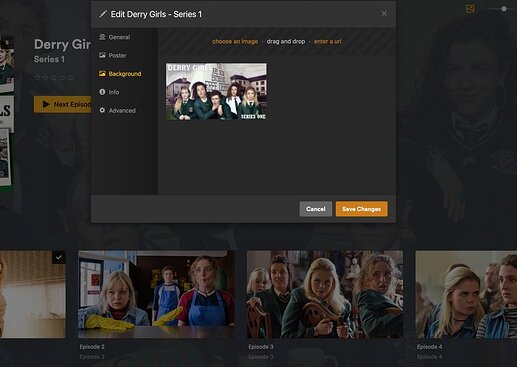This screenshot has height=367, width=517.
Task: Switch to the Advanced tab
Action: point(122,110)
